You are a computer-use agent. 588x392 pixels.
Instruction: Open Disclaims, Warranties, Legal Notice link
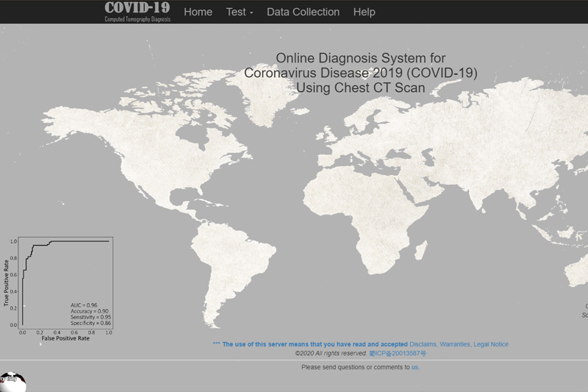pyautogui.click(x=459, y=344)
